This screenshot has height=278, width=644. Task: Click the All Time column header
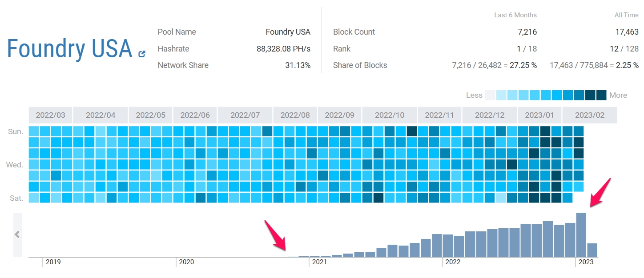point(627,15)
